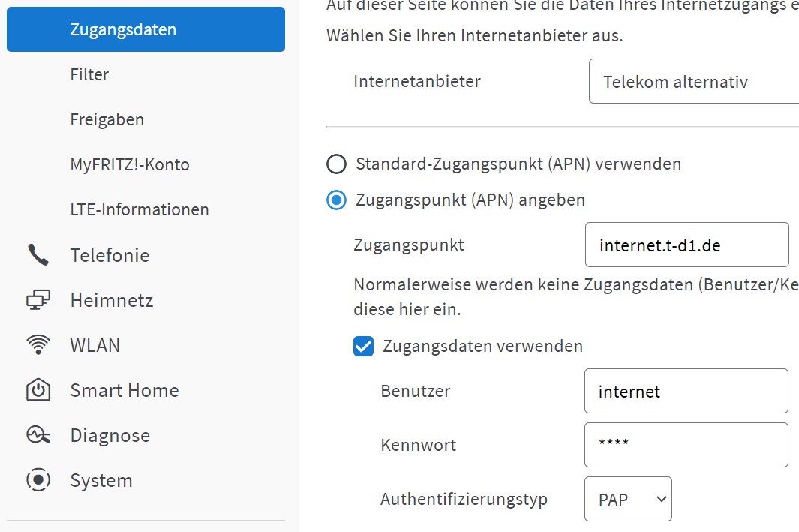Go to the Freigaben page

coord(107,120)
